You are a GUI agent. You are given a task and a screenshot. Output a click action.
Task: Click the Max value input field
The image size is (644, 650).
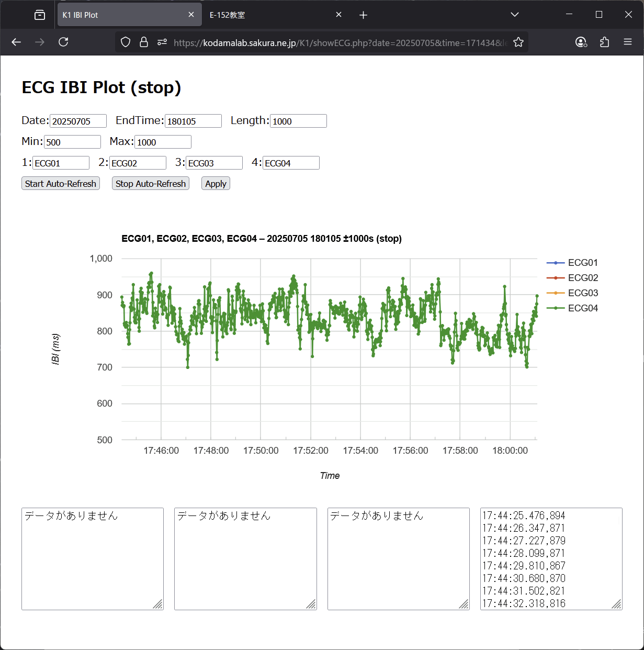click(163, 142)
